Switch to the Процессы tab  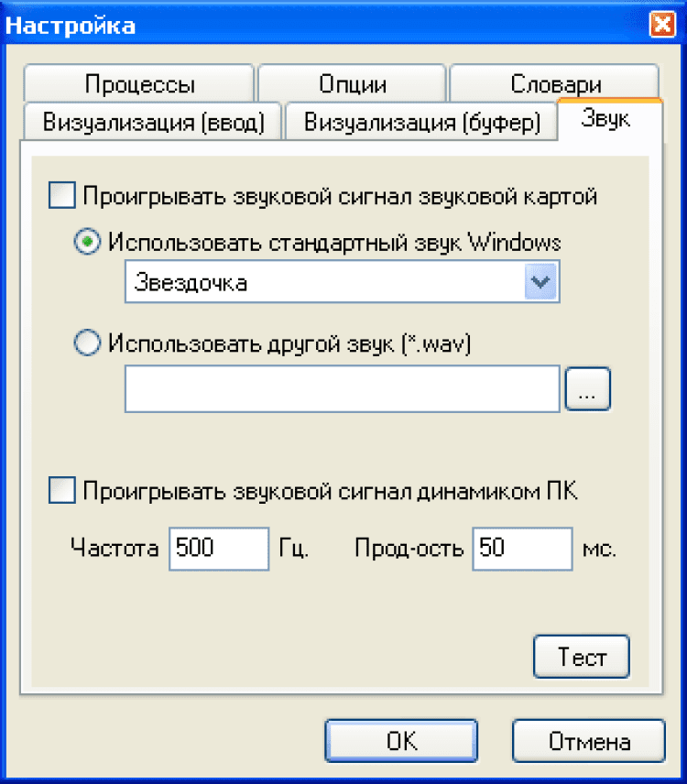[139, 84]
